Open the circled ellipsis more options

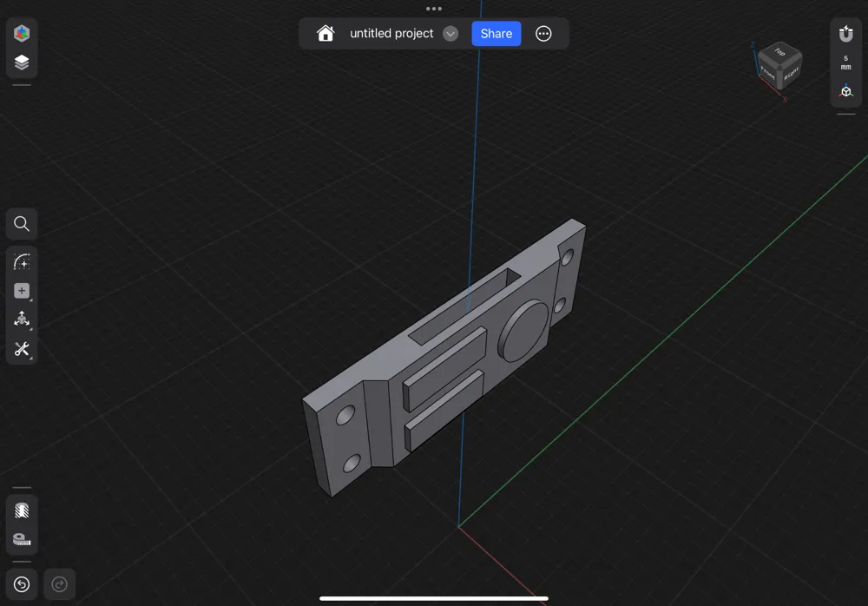543,34
